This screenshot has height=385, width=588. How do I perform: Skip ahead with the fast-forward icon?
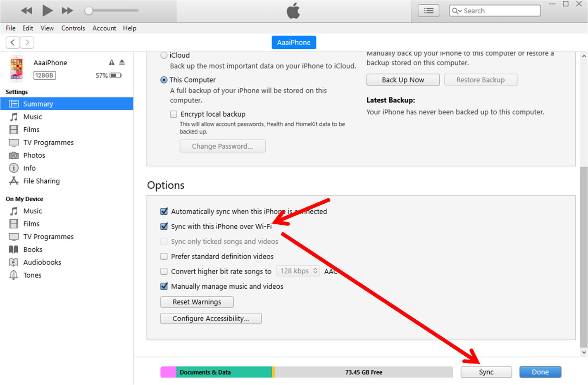pyautogui.click(x=67, y=11)
